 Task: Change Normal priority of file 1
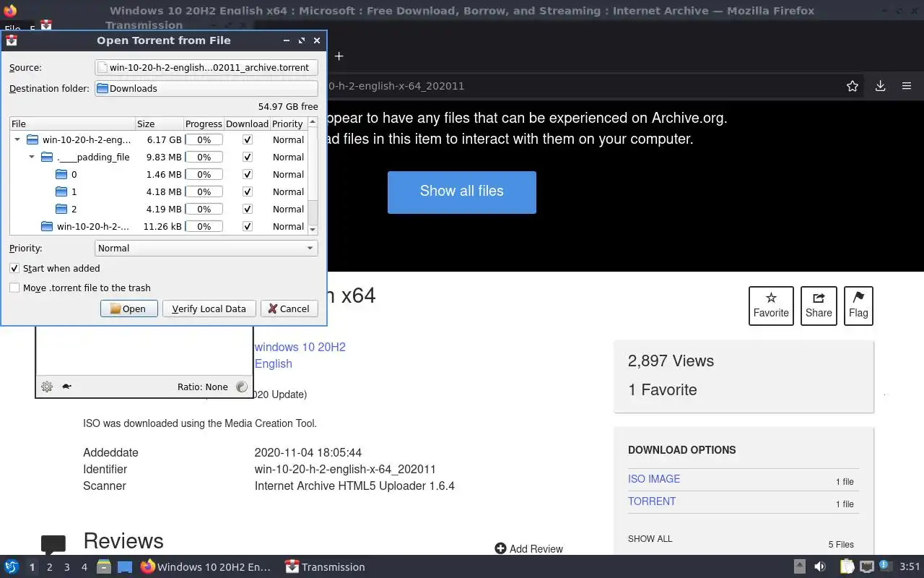tap(288, 191)
